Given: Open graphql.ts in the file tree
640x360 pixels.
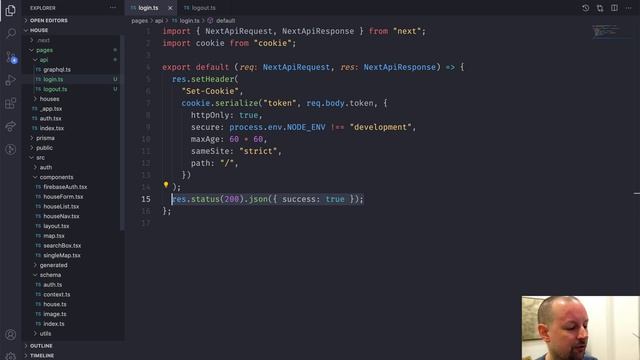Looking at the screenshot, I should click(57, 69).
